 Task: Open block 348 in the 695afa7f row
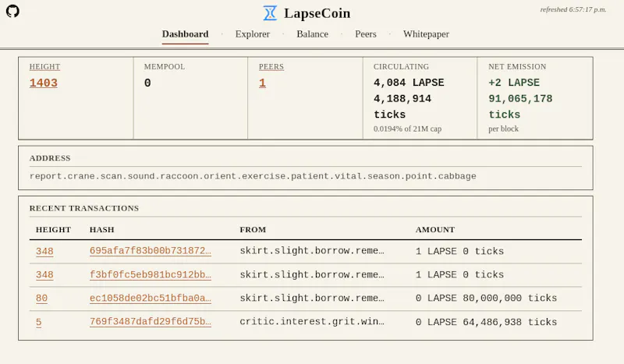pos(44,251)
